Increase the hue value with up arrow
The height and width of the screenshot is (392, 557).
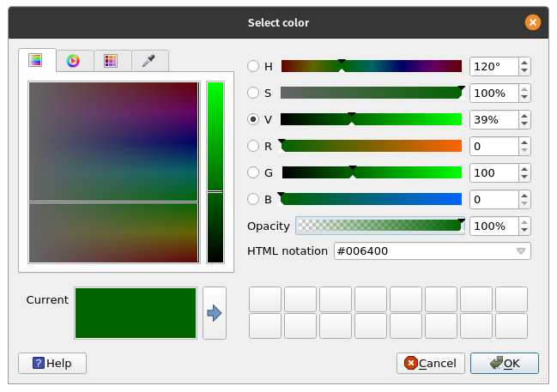(524, 62)
